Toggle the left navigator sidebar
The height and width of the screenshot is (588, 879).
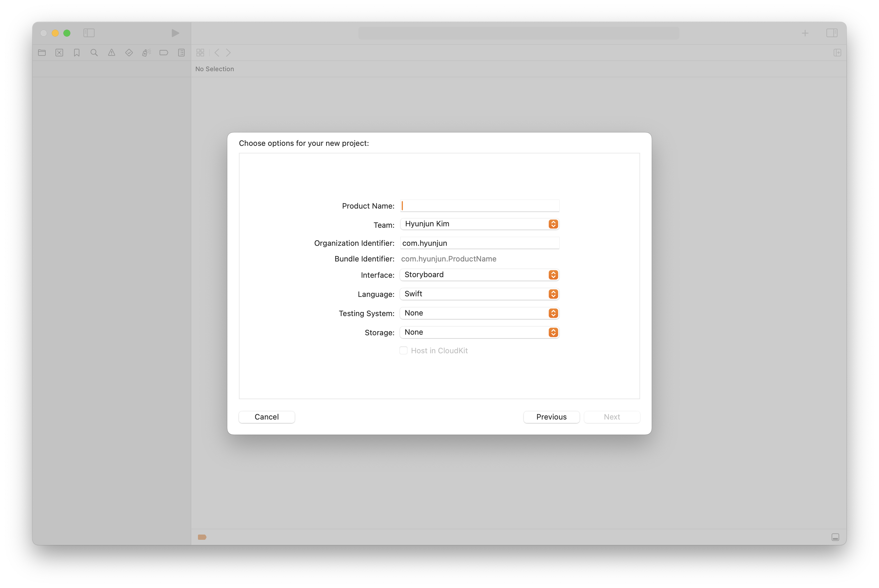click(89, 33)
